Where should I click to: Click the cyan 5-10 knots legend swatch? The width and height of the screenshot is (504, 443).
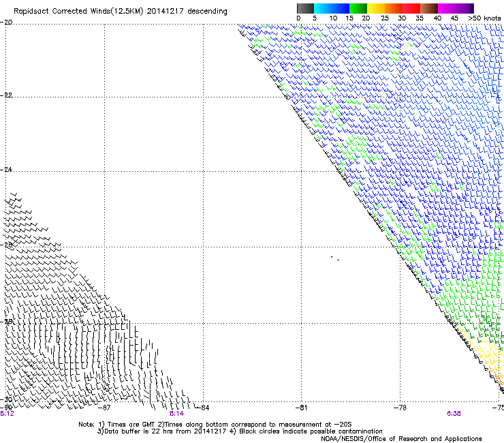[x=323, y=8]
